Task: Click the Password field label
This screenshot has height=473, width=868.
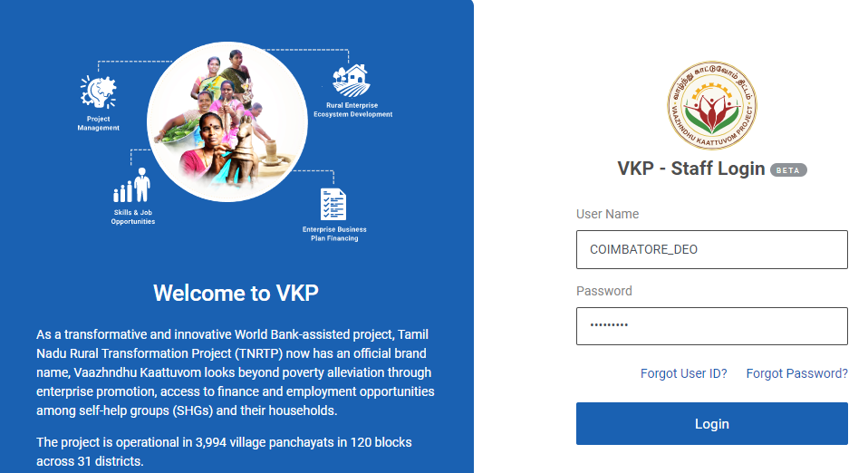Action: coord(603,292)
